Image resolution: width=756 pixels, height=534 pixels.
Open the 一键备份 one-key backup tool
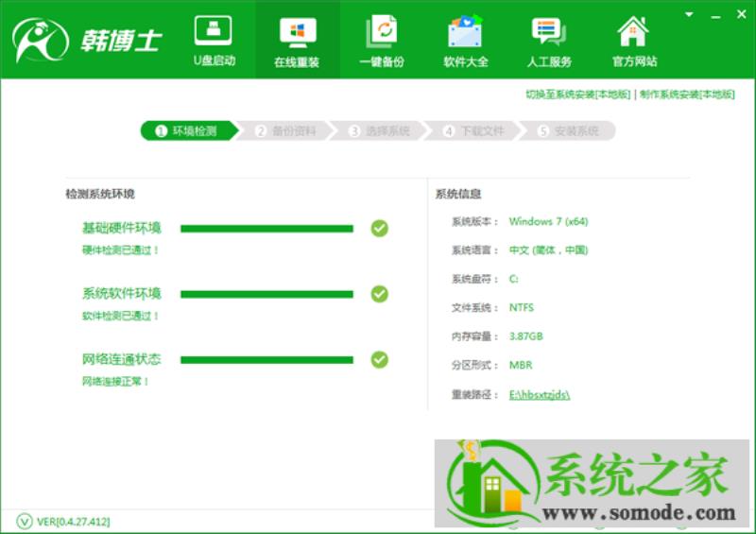(x=382, y=41)
